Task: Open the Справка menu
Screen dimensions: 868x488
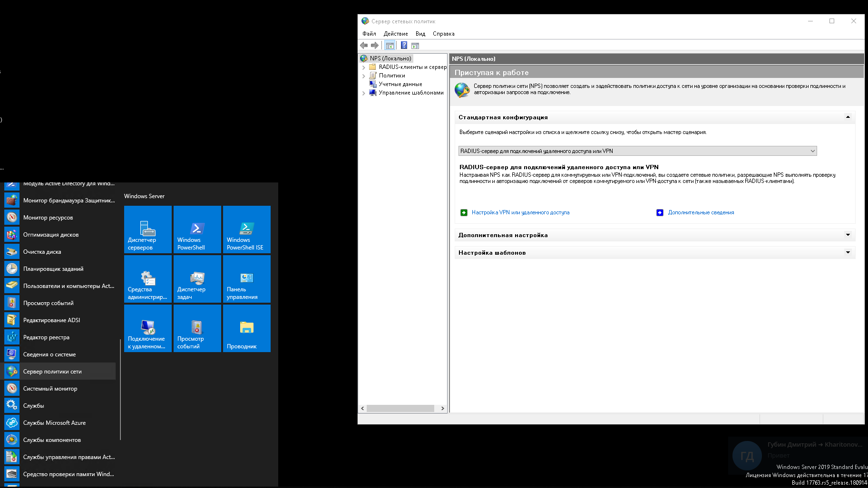Action: pos(444,34)
